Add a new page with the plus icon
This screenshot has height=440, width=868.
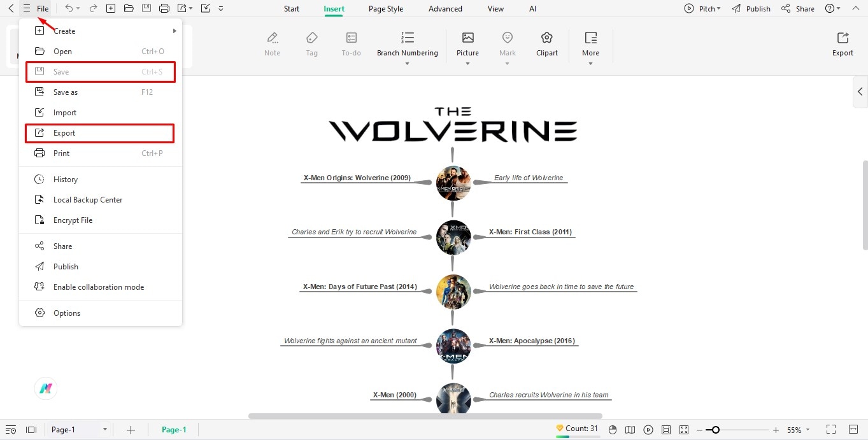pos(131,430)
